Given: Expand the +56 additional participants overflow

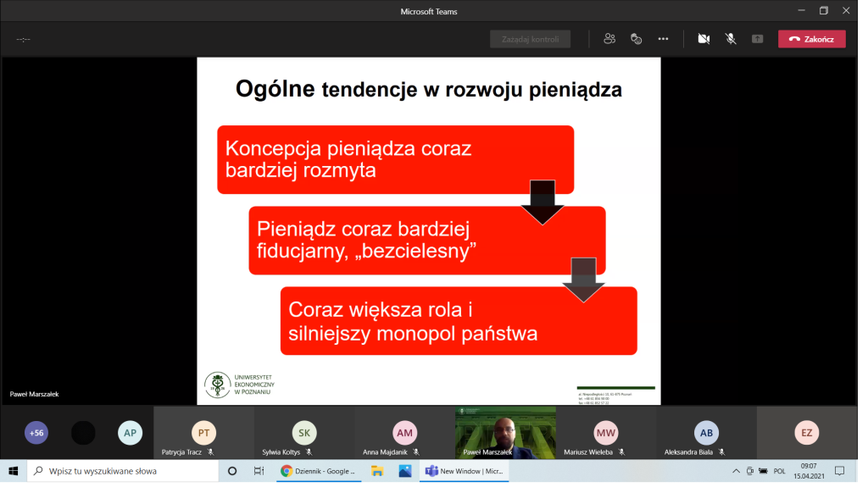Looking at the screenshot, I should (36, 433).
